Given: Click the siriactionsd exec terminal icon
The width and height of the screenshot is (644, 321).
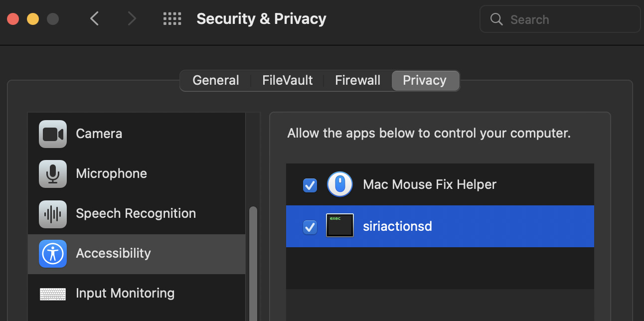Looking at the screenshot, I should click(340, 226).
